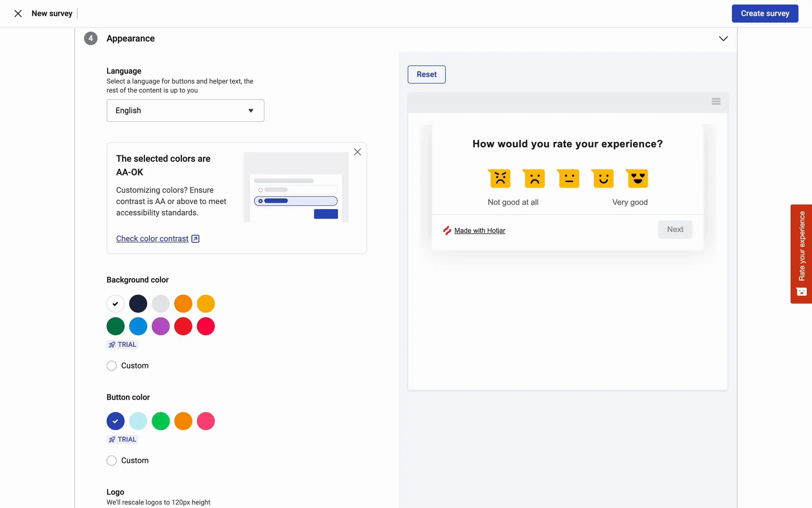Click the angry face emoji rating

500,178
